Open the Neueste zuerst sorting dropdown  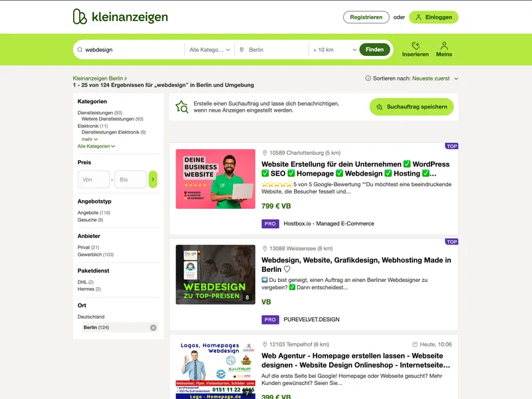pyautogui.click(x=436, y=78)
